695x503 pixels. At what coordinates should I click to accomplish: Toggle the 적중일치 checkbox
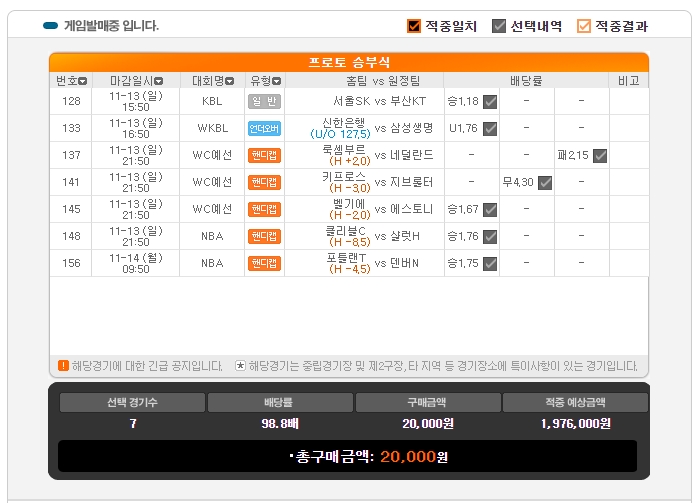[x=414, y=26]
